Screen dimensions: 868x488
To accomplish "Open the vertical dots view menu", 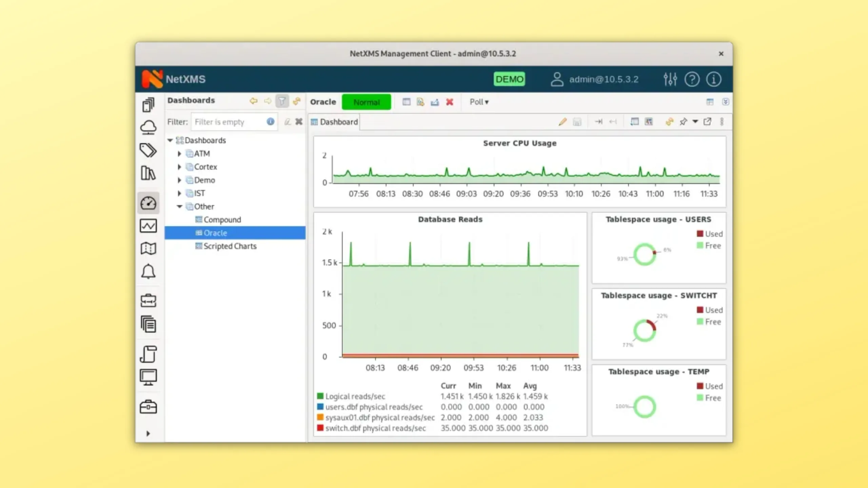I will [722, 122].
